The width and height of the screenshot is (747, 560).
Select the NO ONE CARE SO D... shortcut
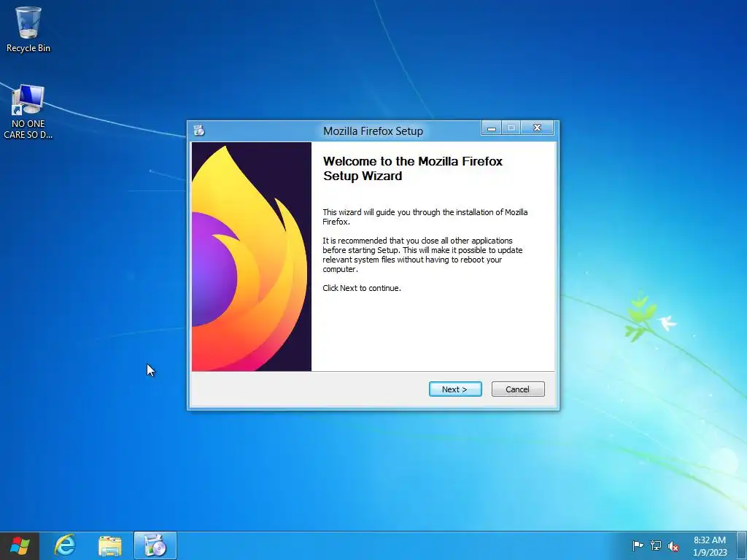[x=28, y=112]
